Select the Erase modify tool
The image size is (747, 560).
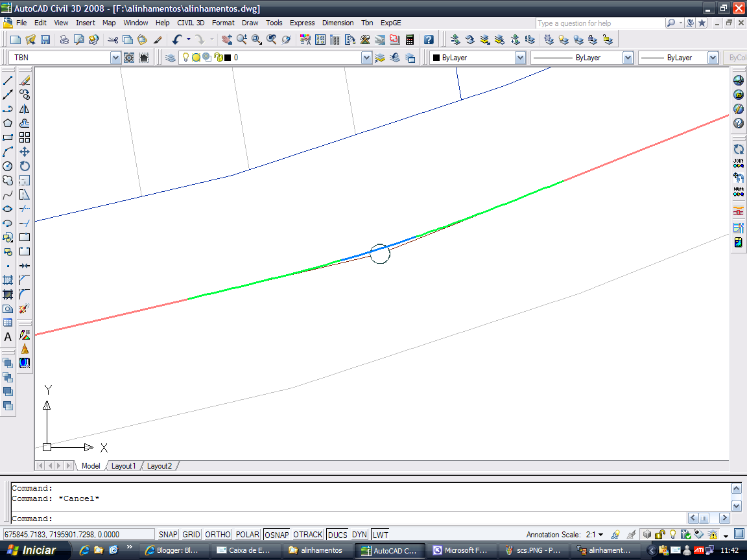pyautogui.click(x=25, y=80)
